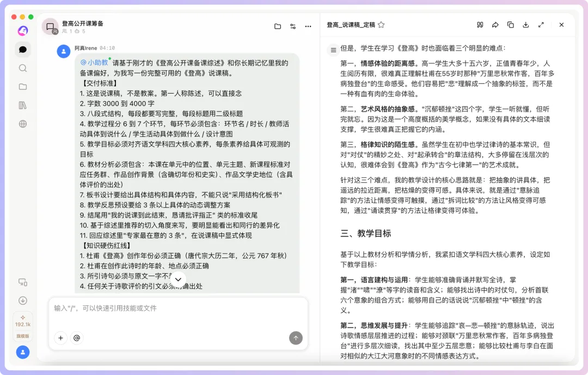This screenshot has height=375, width=588.
Task: Copy the document content
Action: click(x=510, y=24)
